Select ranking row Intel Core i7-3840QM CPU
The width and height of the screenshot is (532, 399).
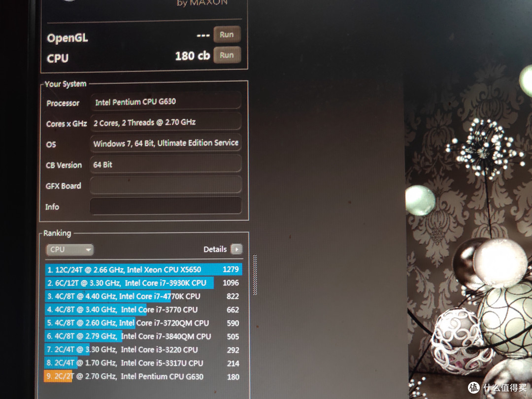click(143, 336)
